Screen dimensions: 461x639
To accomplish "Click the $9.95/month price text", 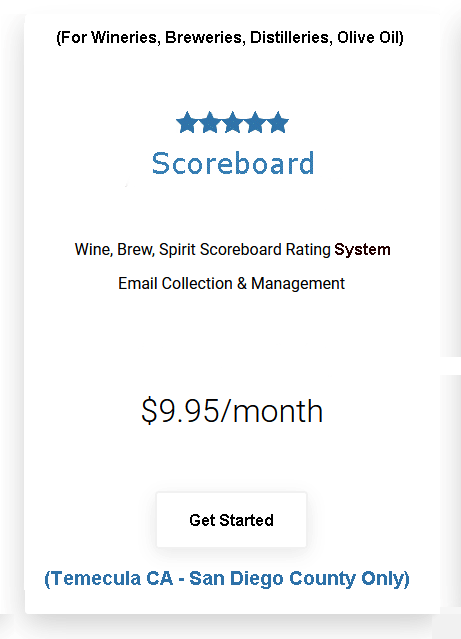I will pyautogui.click(x=232, y=411).
